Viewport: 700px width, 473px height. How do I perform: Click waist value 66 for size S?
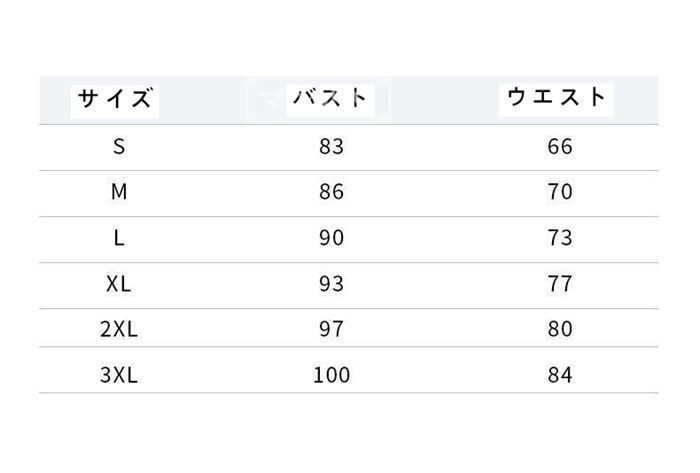tap(560, 147)
